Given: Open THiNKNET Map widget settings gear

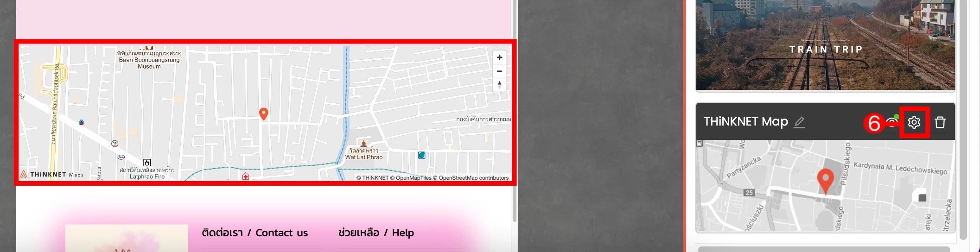Looking at the screenshot, I should tap(914, 122).
